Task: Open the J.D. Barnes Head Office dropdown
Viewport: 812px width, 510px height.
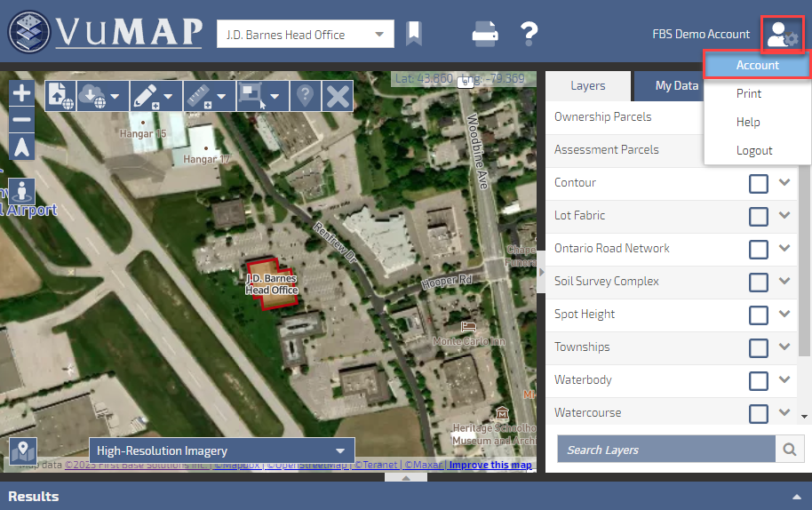Action: click(305, 35)
